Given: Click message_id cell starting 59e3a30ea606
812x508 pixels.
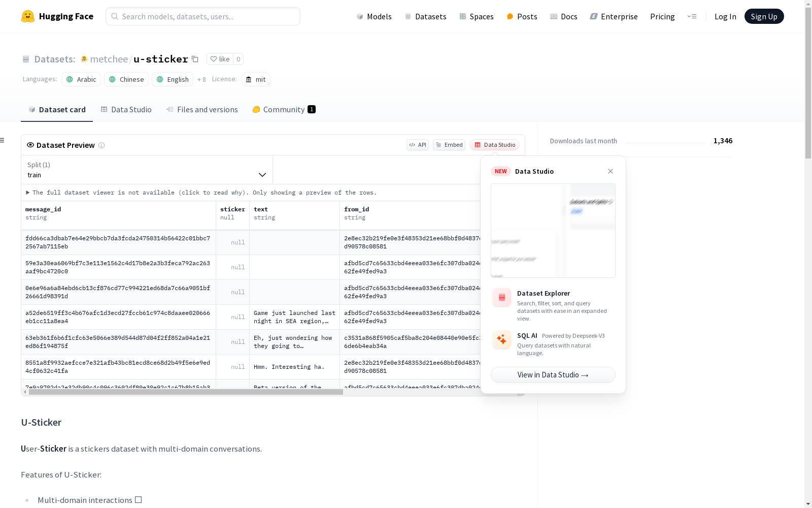Looking at the screenshot, I should click(118, 267).
